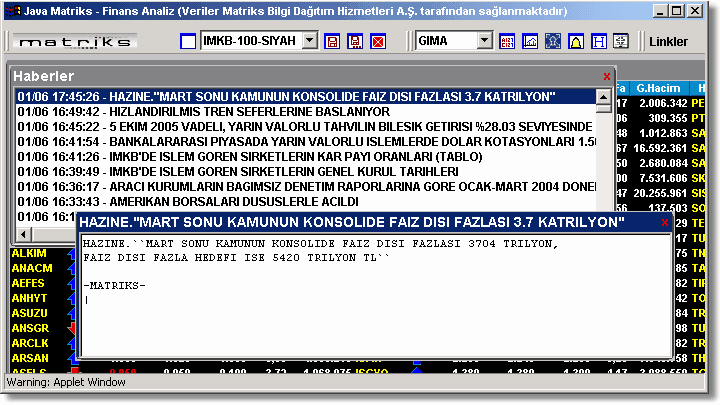
Task: Click the layout settings icon before Linkler
Action: coord(621,41)
